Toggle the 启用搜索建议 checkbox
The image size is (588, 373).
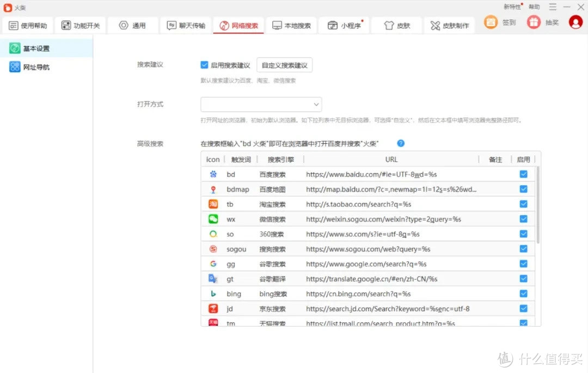click(204, 65)
